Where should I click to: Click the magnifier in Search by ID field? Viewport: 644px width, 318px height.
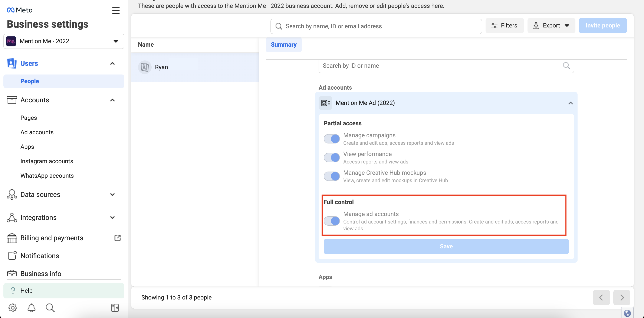tap(566, 66)
